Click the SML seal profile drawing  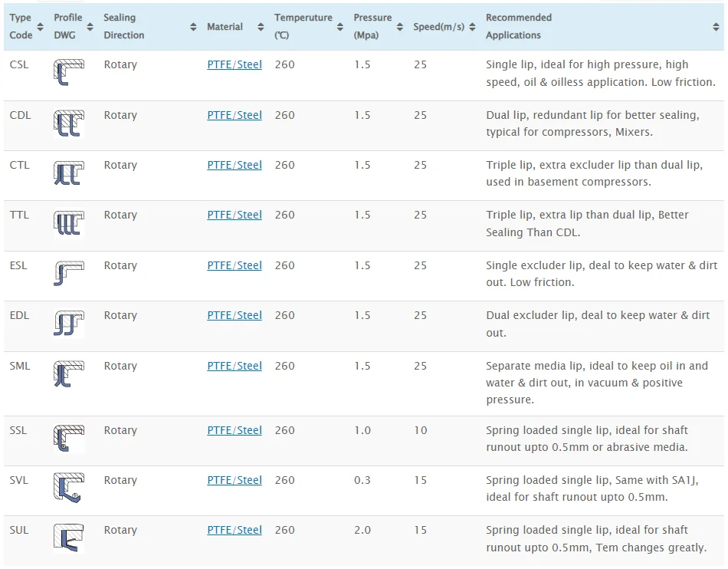(x=68, y=373)
